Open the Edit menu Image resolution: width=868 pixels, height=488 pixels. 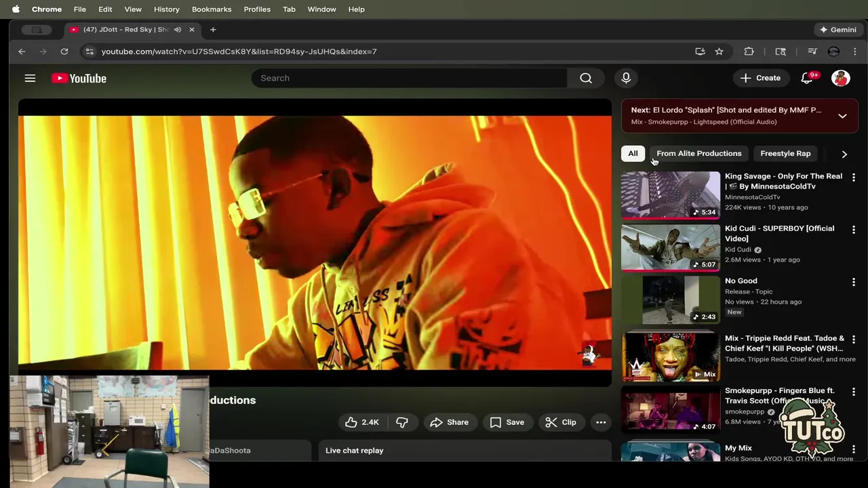pyautogui.click(x=105, y=9)
